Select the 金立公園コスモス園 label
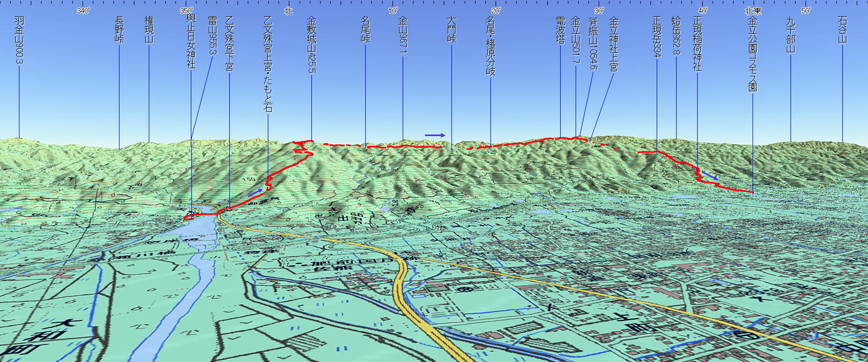 [753, 54]
